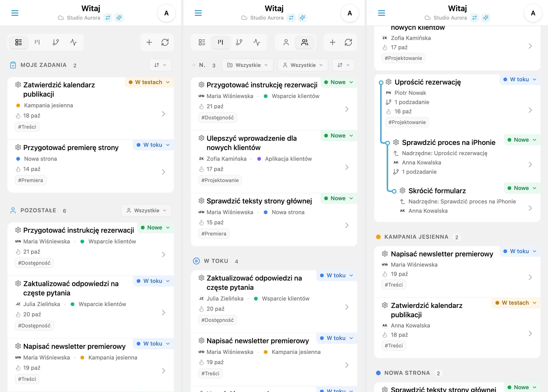Refresh tasks in middle panel
The height and width of the screenshot is (392, 548).
pyautogui.click(x=348, y=42)
